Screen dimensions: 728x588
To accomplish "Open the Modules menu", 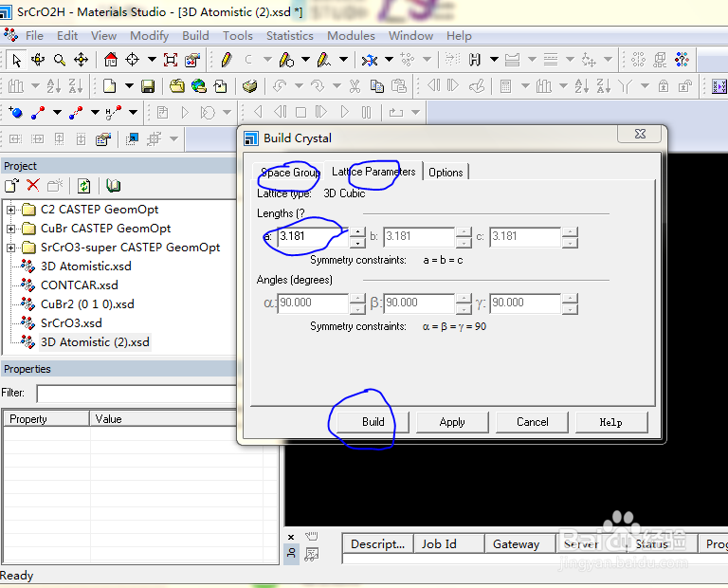I will tap(351, 36).
